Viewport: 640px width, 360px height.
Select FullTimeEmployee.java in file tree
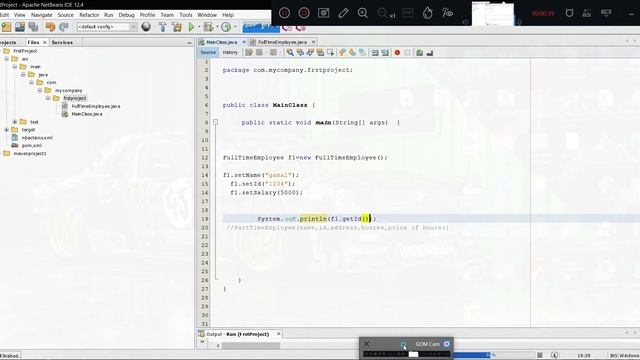[96, 106]
